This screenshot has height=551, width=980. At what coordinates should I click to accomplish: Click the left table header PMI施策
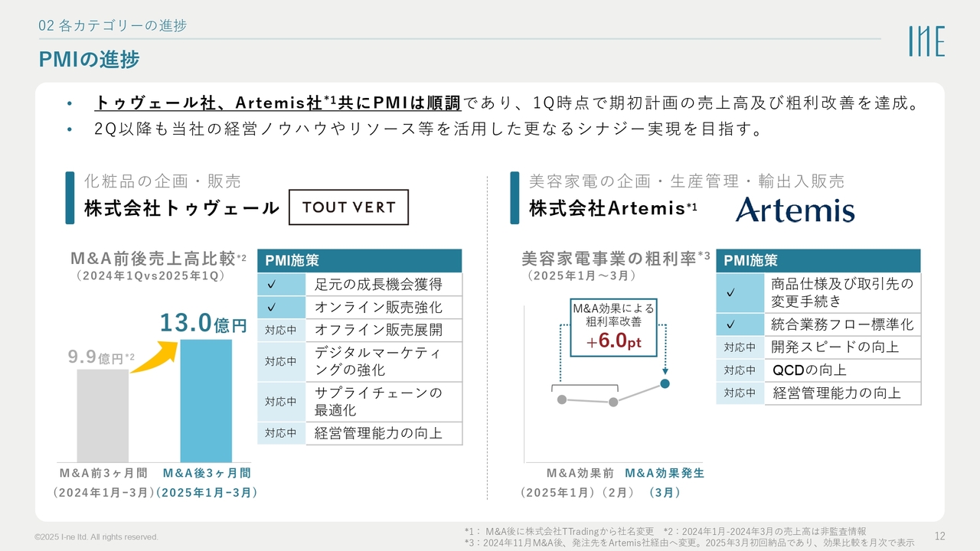pyautogui.click(x=360, y=261)
